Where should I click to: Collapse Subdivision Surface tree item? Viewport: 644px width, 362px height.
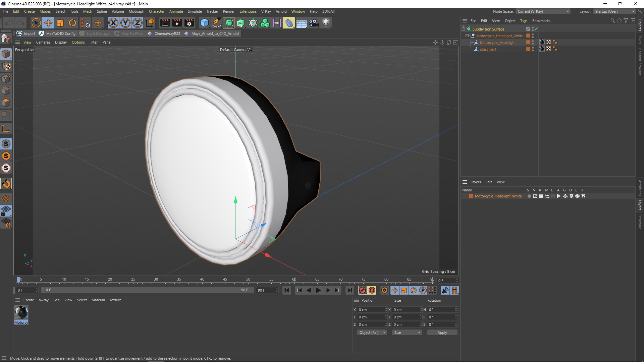463,29
